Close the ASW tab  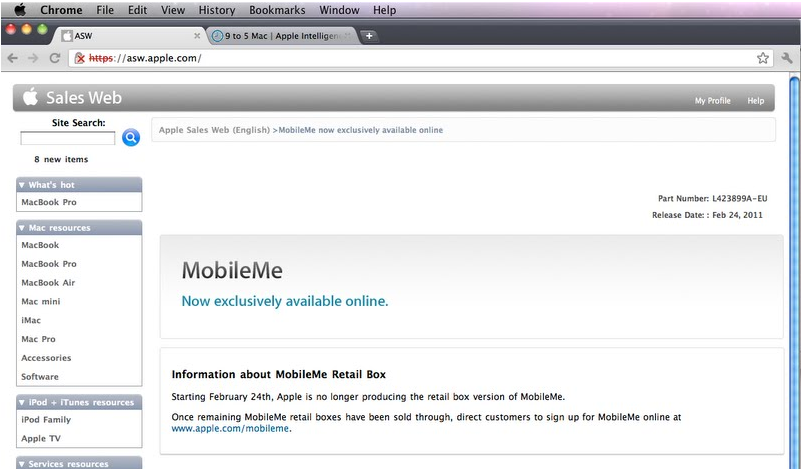(x=196, y=36)
